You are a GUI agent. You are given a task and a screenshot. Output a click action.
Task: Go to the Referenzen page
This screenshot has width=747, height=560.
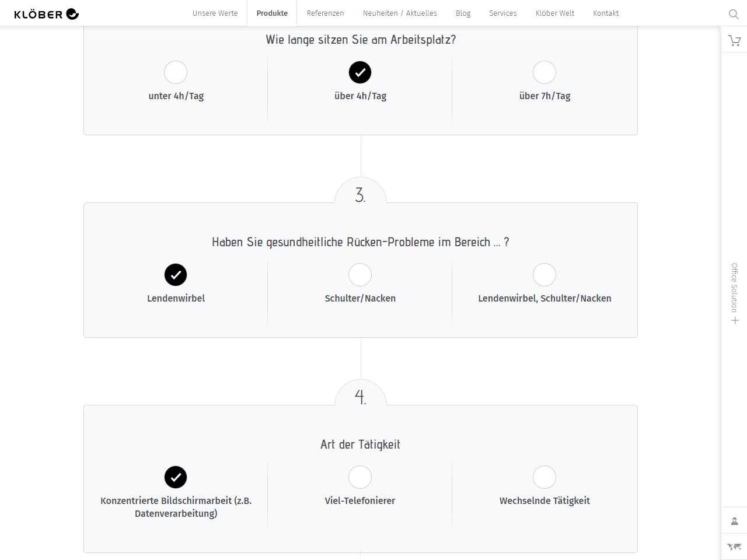point(325,13)
